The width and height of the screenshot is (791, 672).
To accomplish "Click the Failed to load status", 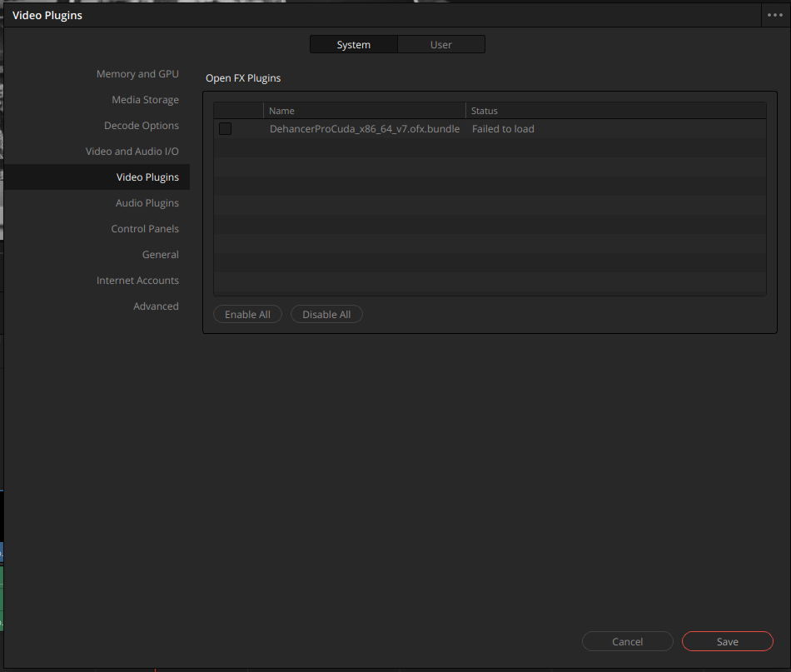I will (x=503, y=128).
